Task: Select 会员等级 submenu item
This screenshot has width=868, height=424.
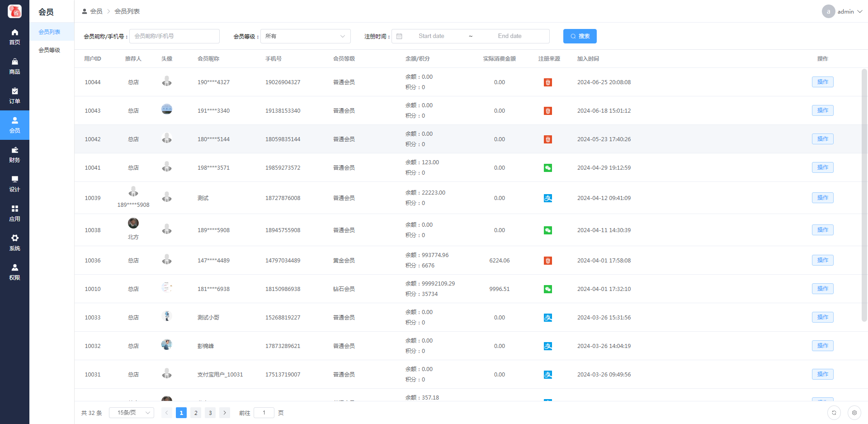Action: coord(49,50)
